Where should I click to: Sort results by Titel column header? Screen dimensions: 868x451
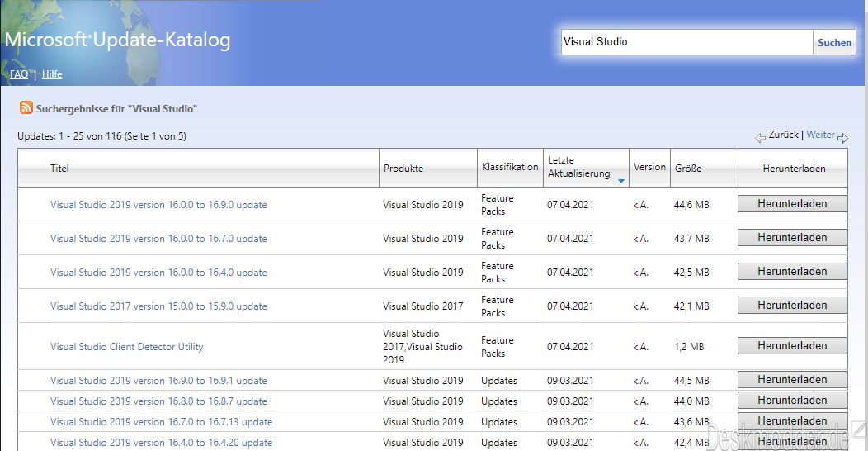click(59, 169)
